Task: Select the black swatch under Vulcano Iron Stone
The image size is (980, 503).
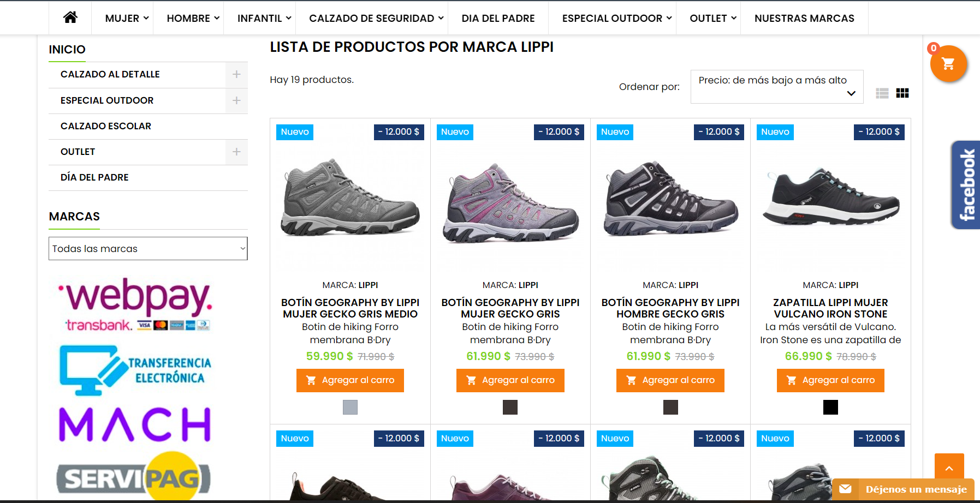Action: [830, 407]
